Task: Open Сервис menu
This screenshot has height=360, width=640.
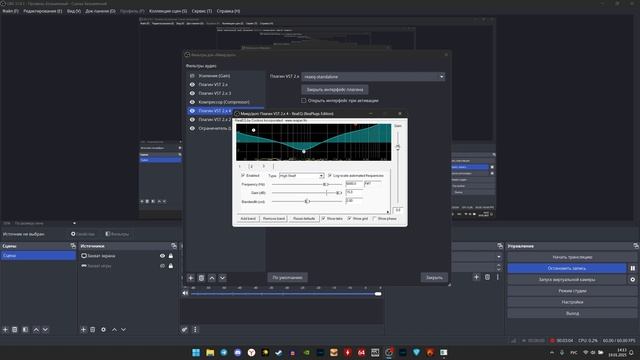Action: [x=202, y=11]
